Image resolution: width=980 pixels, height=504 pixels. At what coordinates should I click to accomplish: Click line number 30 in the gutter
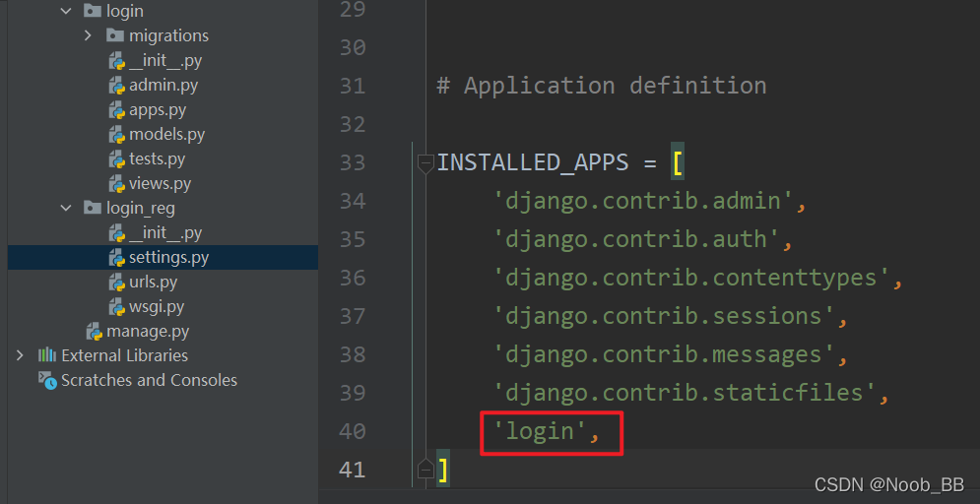(x=354, y=47)
